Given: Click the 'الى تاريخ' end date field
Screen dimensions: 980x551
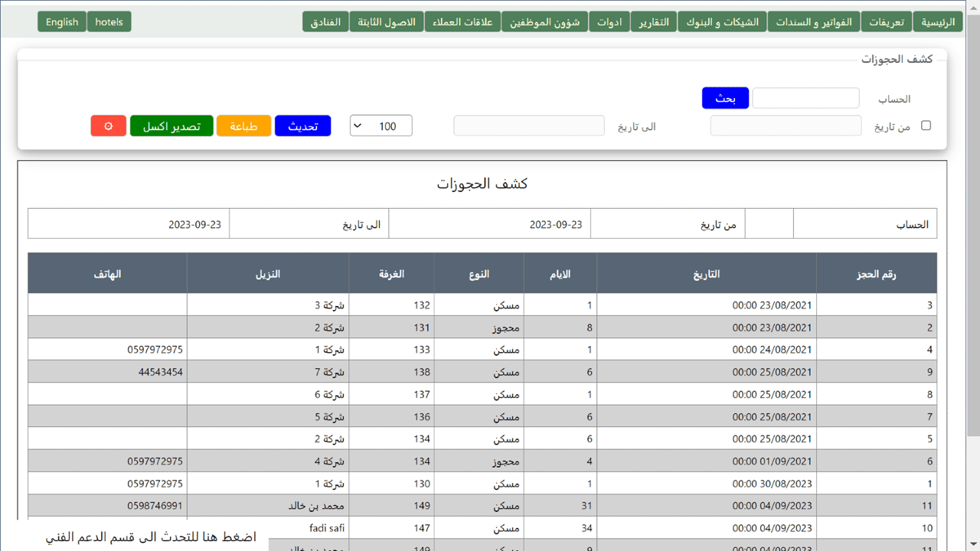Looking at the screenshot, I should (x=528, y=126).
